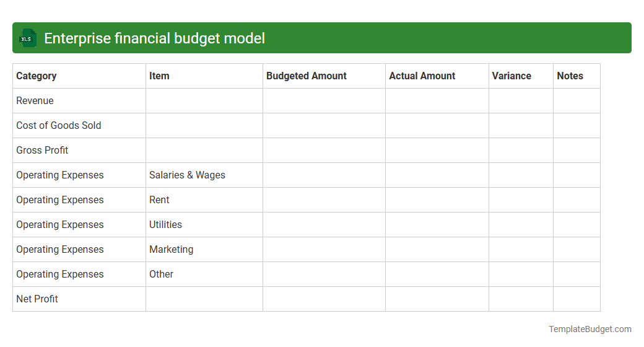644x347 pixels.
Task: Click the Budgeted Amount cell for Other row
Action: (324, 275)
